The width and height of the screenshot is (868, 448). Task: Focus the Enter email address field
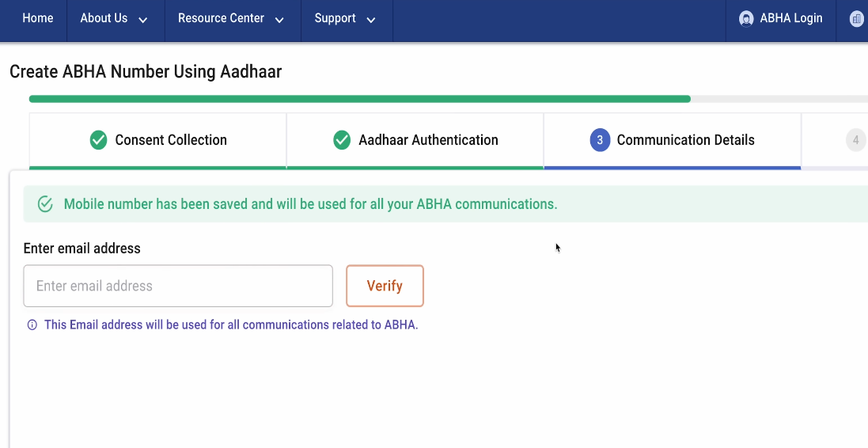(178, 286)
